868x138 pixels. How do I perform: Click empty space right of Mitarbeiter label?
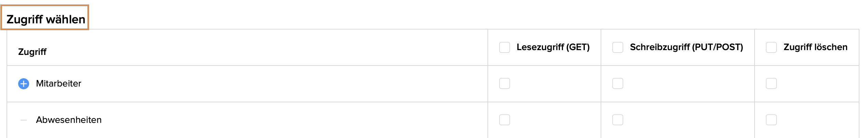click(274, 83)
